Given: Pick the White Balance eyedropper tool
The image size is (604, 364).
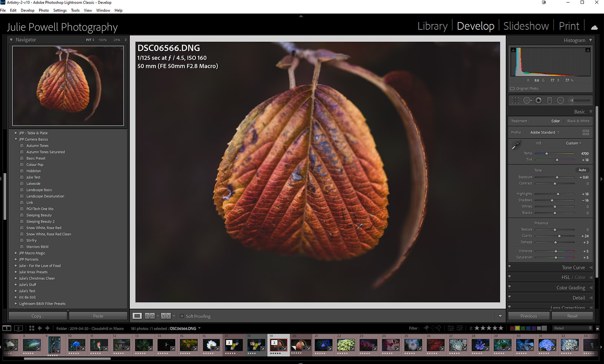Looking at the screenshot, I should coord(516,145).
